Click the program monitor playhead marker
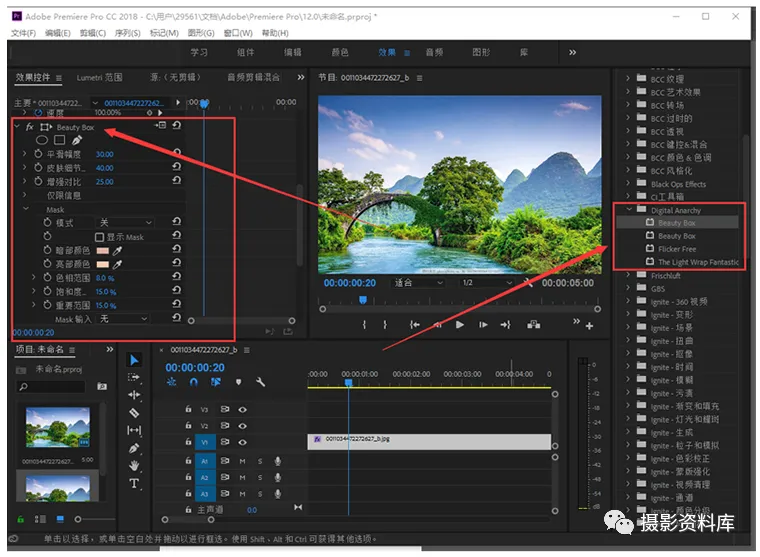 363,300
